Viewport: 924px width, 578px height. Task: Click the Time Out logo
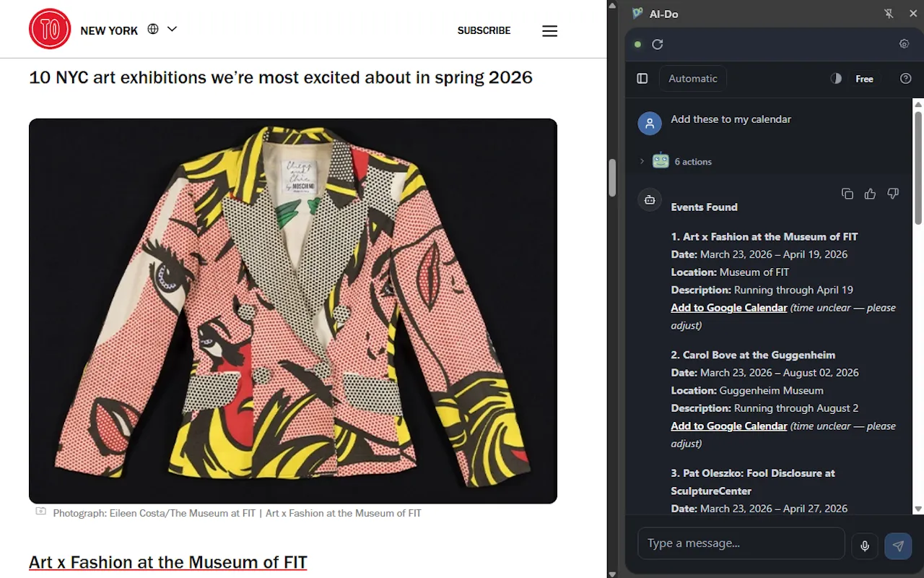tap(50, 29)
